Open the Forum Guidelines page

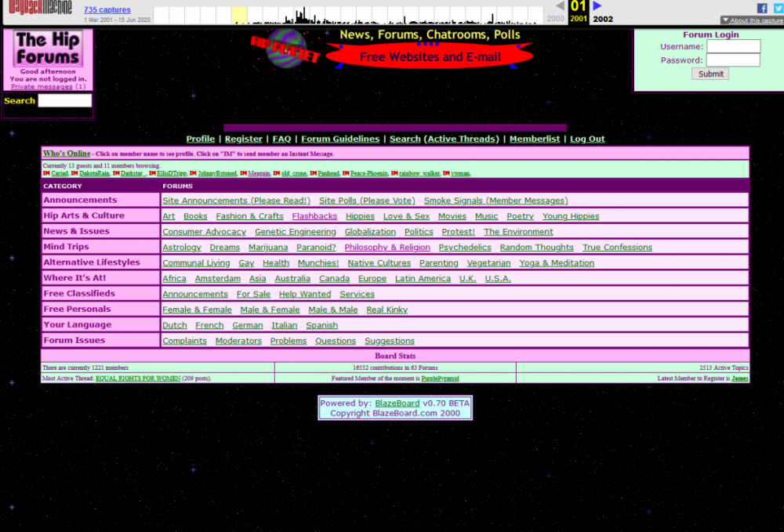pos(340,139)
